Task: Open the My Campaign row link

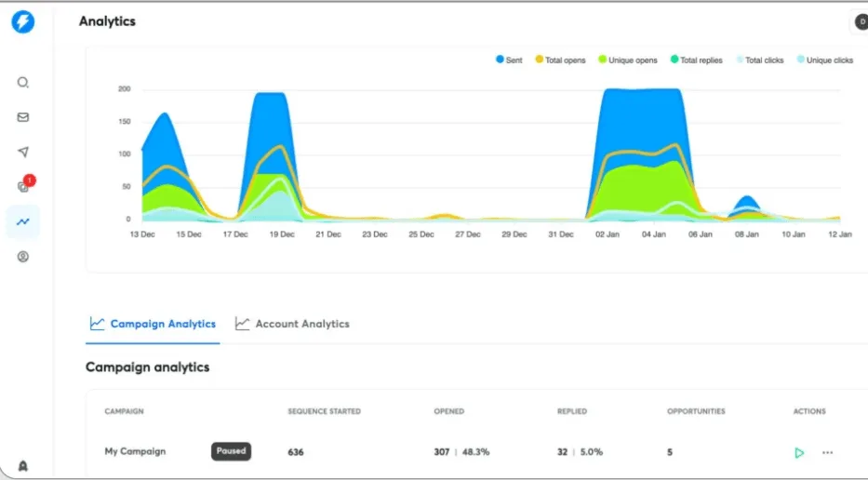Action: [x=135, y=451]
